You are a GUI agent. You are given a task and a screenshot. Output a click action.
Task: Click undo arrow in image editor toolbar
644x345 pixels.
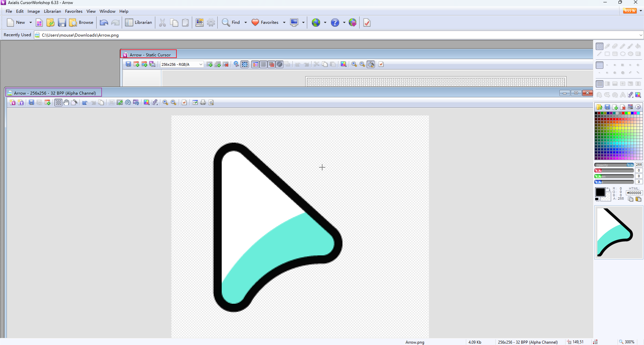(x=85, y=103)
